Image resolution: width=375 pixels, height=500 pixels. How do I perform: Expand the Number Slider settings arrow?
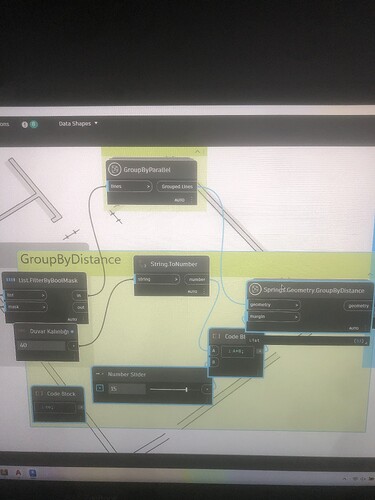pyautogui.click(x=100, y=388)
